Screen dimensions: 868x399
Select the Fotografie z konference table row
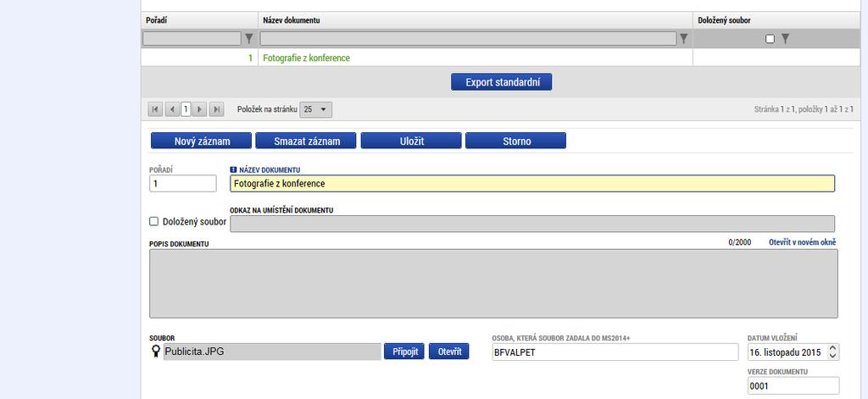coord(500,58)
